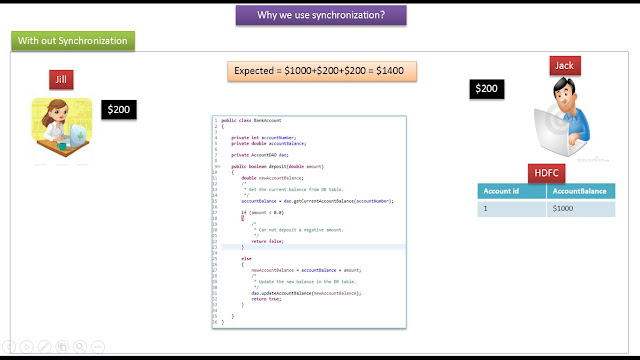The width and height of the screenshot is (640, 360).
Task: Select the HDFC red label
Action: [x=547, y=173]
